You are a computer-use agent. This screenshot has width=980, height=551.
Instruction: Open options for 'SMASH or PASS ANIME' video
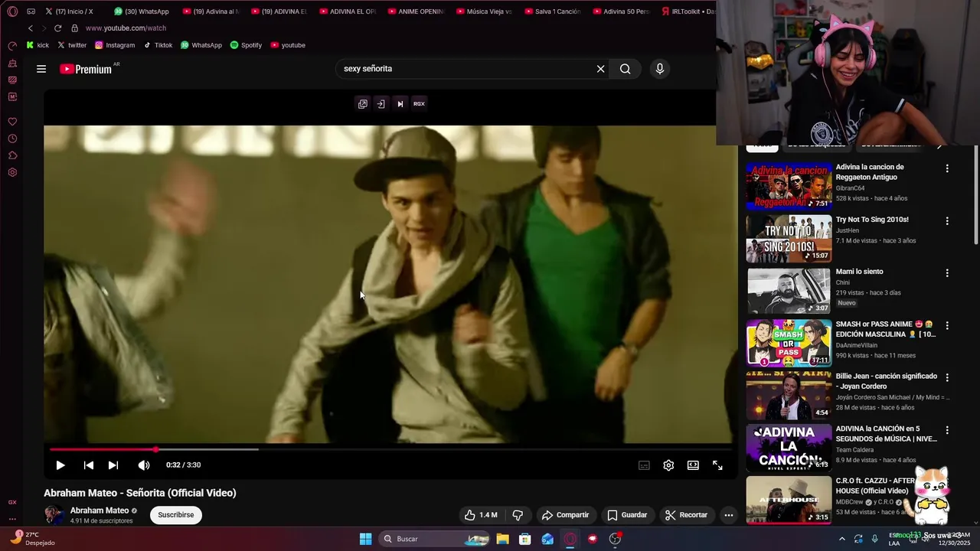[x=947, y=325]
